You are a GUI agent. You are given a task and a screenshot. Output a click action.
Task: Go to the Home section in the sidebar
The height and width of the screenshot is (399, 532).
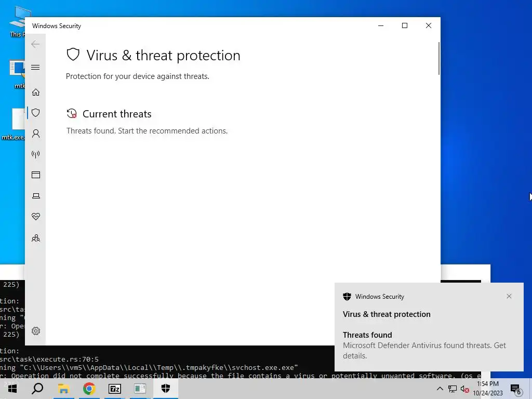(x=36, y=92)
